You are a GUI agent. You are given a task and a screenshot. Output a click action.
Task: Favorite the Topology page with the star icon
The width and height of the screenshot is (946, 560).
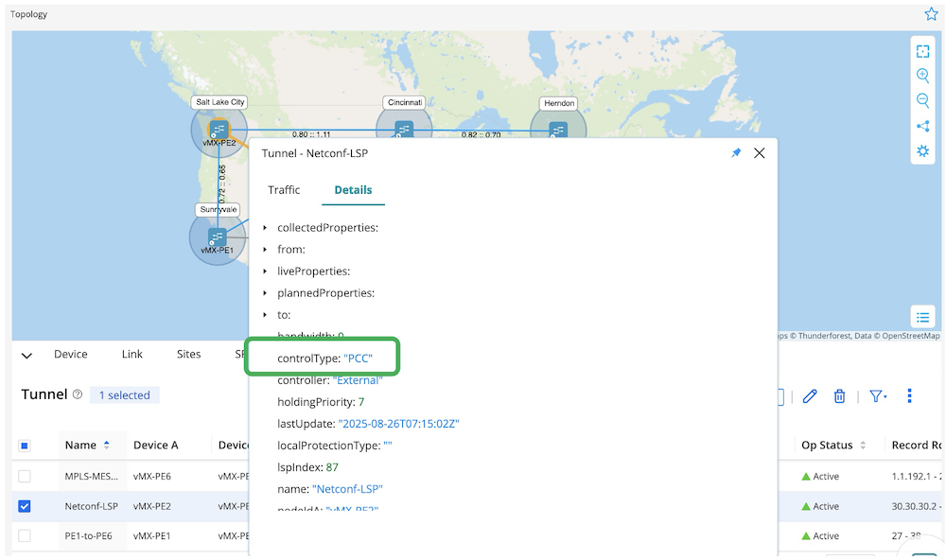coord(931,14)
